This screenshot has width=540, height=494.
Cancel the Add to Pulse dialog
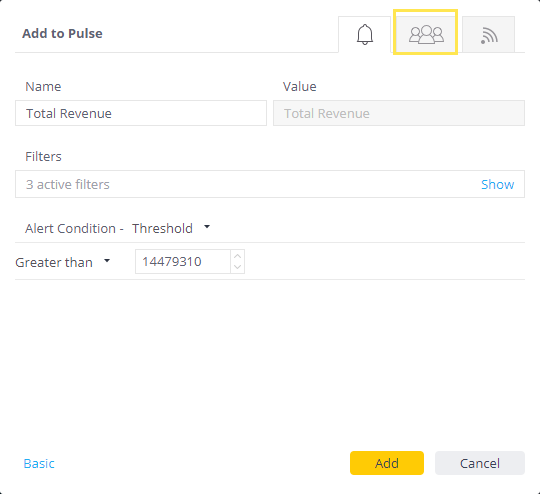(x=480, y=463)
